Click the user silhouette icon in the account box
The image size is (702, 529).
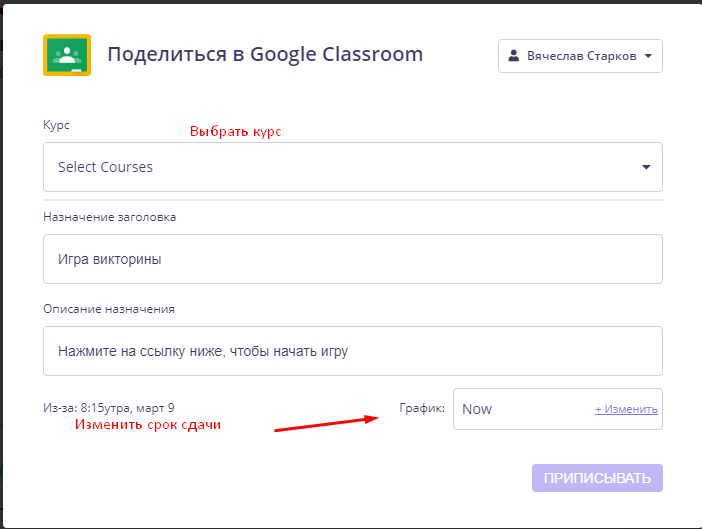coord(514,56)
